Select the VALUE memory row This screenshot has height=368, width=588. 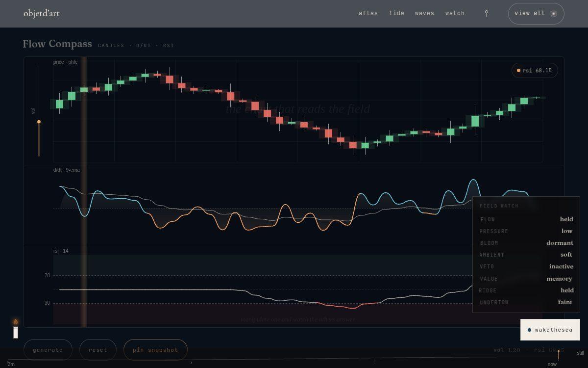click(x=526, y=279)
